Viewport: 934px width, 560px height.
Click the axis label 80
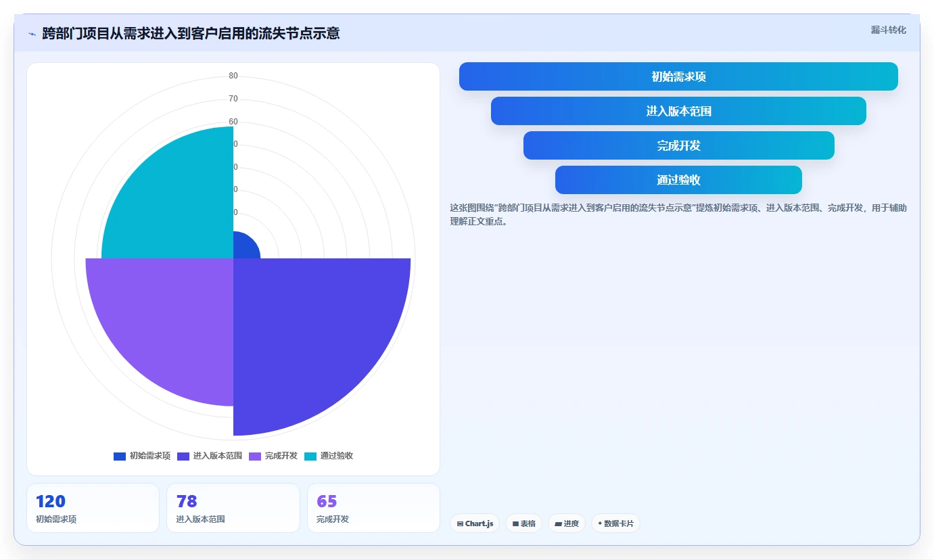coord(233,76)
